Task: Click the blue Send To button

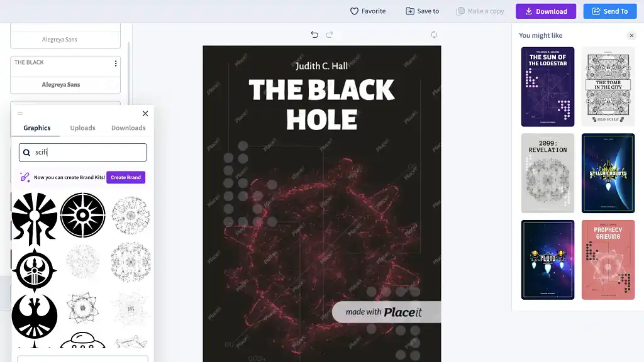Action: coord(609,11)
